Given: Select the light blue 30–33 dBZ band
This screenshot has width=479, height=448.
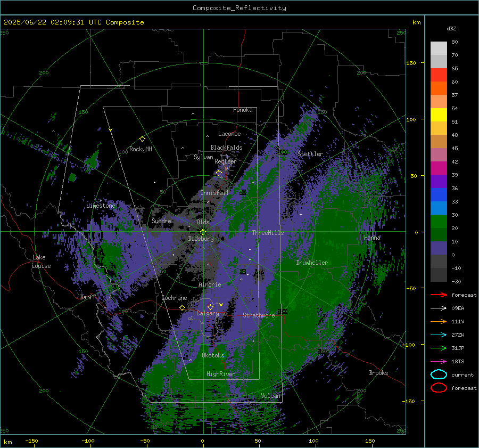Looking at the screenshot, I should click(x=439, y=208).
